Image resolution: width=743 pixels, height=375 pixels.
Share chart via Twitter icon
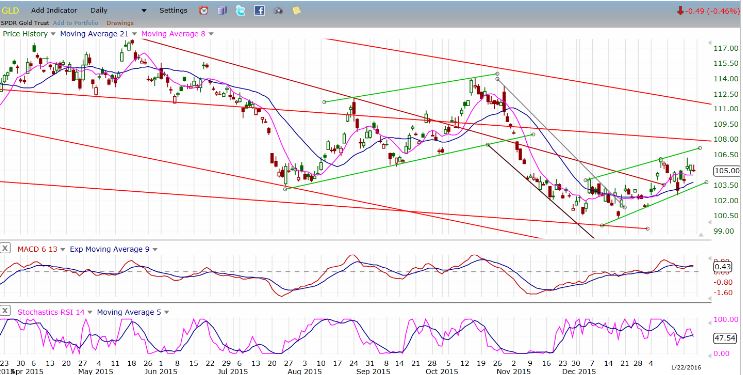click(241, 10)
